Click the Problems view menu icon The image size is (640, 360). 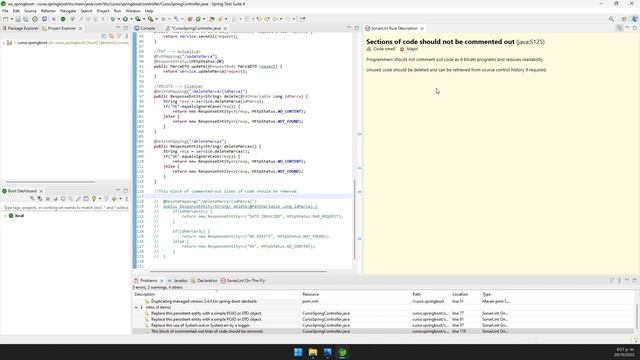619,280
